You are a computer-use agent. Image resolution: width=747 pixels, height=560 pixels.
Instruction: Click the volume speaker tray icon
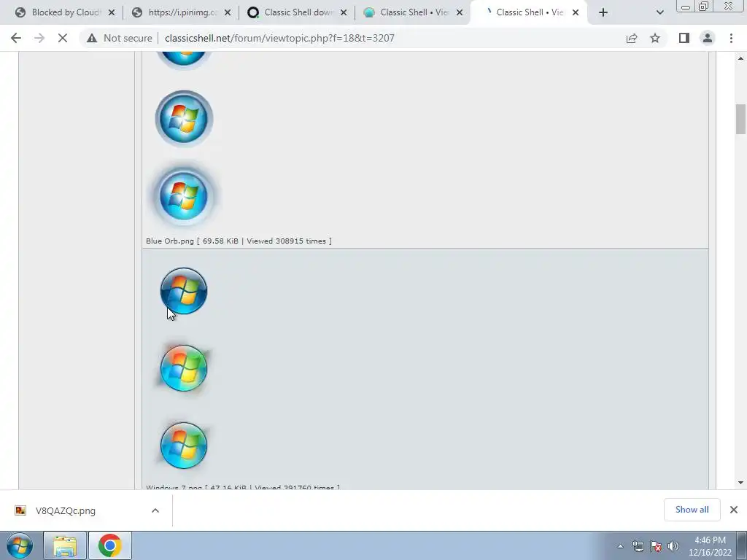pos(673,546)
